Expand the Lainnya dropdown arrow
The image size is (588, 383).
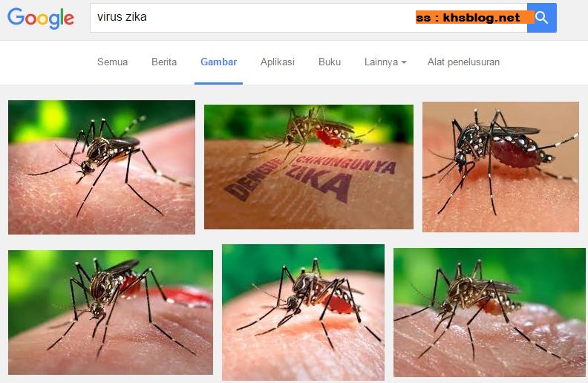(x=404, y=62)
